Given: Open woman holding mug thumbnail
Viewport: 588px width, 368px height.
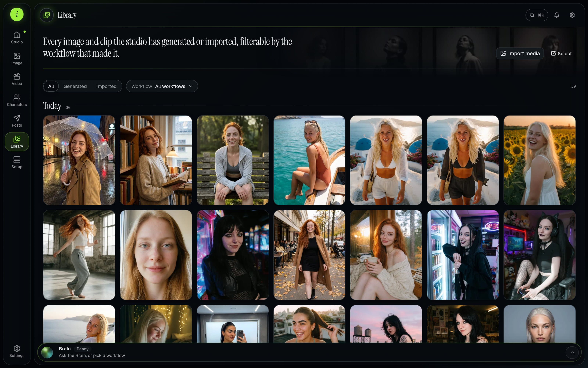Looking at the screenshot, I should pyautogui.click(x=386, y=255).
